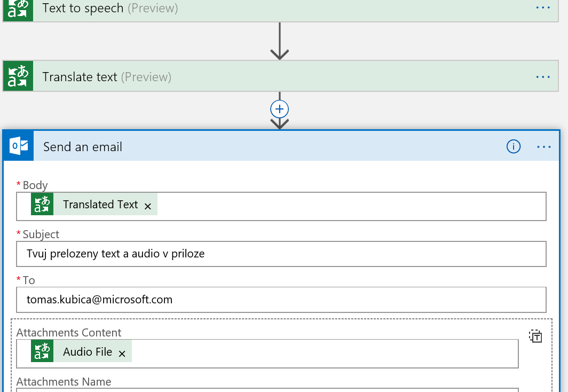
Task: Click into the Subject field
Action: pyautogui.click(x=281, y=254)
